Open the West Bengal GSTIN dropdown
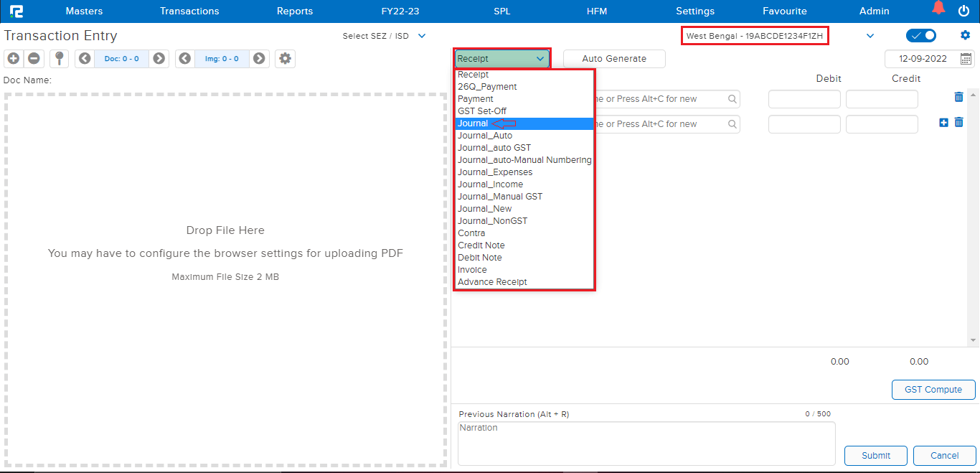Screen dimensions: 980x473 point(870,36)
